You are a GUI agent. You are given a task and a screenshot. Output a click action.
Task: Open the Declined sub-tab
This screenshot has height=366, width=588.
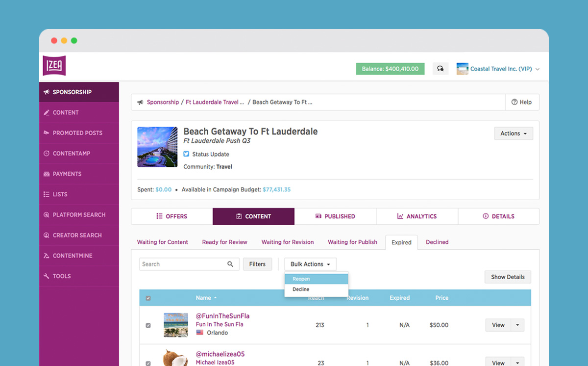coord(437,242)
